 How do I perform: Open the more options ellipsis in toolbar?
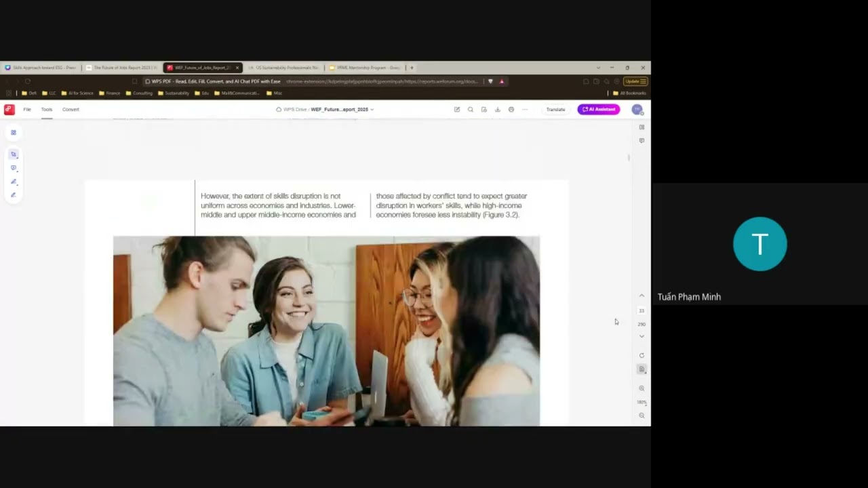pyautogui.click(x=524, y=109)
